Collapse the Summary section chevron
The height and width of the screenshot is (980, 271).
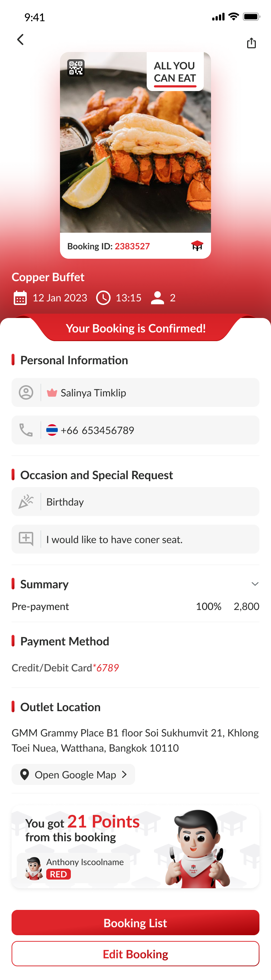[255, 584]
